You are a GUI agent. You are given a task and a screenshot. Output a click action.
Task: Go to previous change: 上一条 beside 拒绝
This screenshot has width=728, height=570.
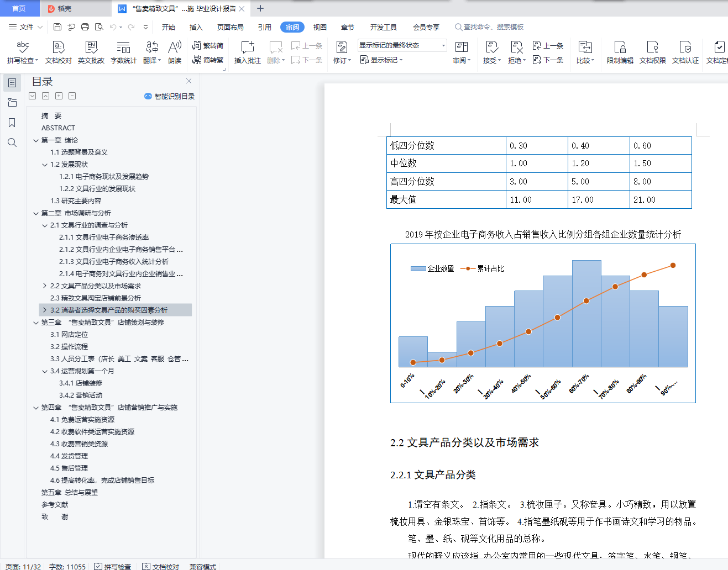coord(548,46)
